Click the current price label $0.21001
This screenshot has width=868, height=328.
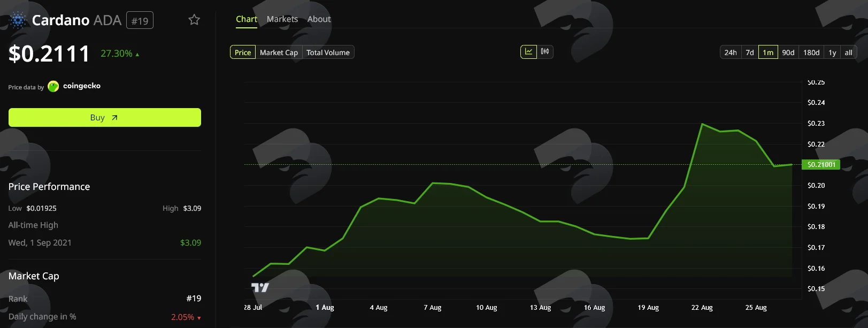click(x=821, y=165)
